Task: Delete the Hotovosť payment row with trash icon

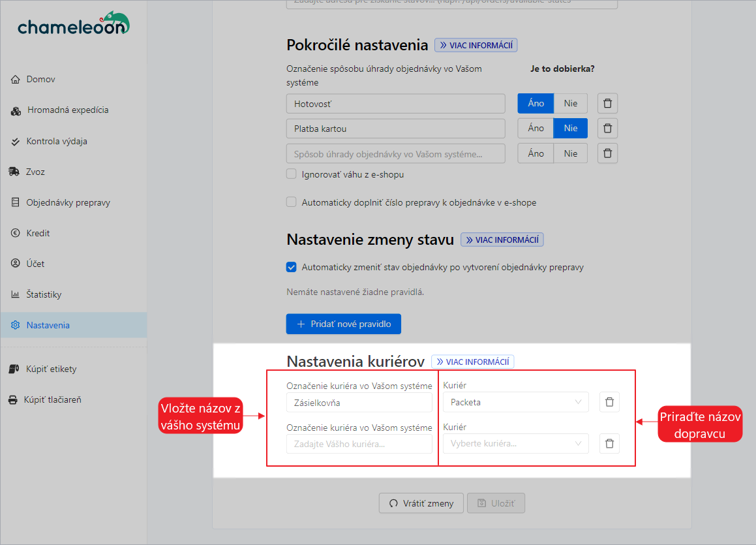Action: [607, 104]
